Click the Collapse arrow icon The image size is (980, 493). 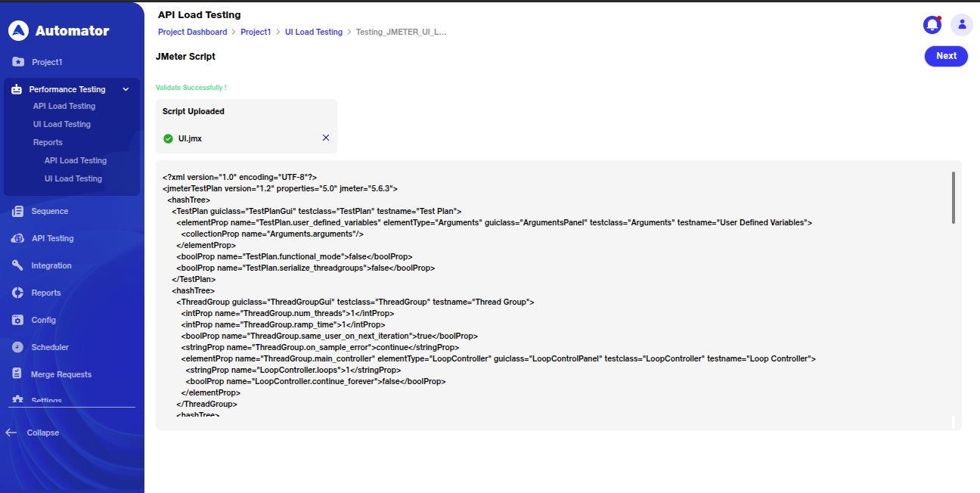[x=11, y=433]
